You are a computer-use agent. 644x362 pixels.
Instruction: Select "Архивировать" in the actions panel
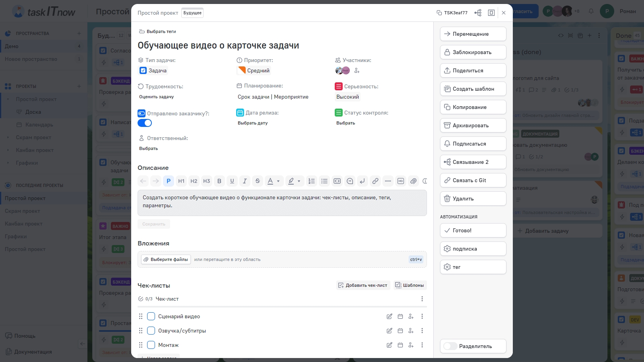[x=473, y=125]
